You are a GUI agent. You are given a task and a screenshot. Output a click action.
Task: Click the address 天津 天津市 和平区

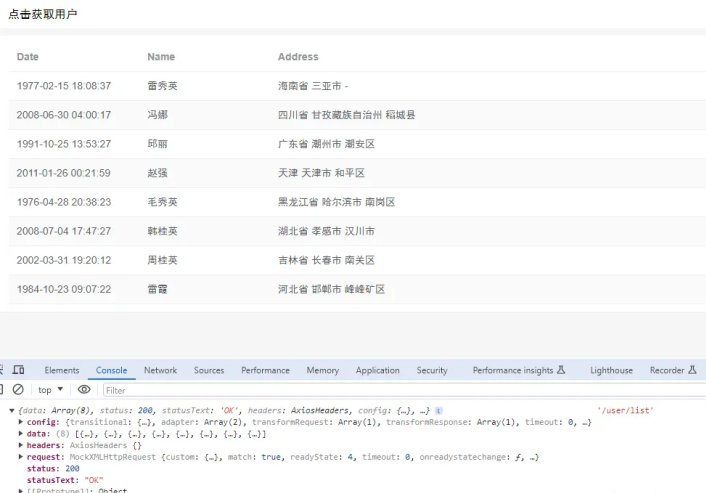(321, 173)
